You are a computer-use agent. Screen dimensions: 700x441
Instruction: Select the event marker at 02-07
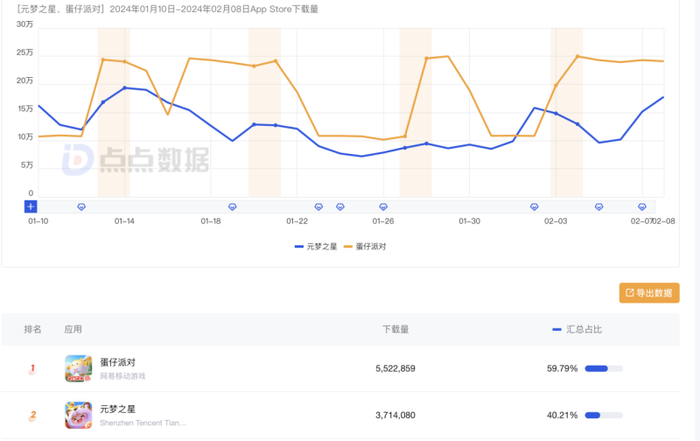[643, 207]
